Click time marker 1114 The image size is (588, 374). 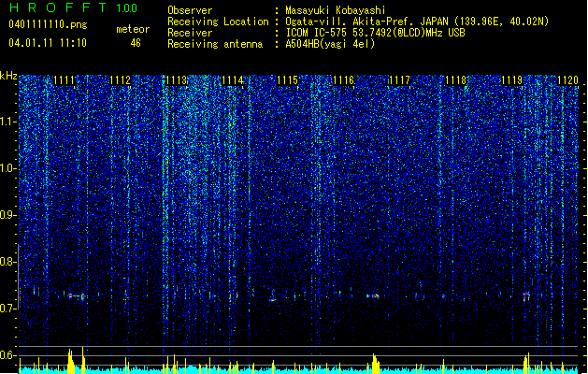tap(232, 80)
